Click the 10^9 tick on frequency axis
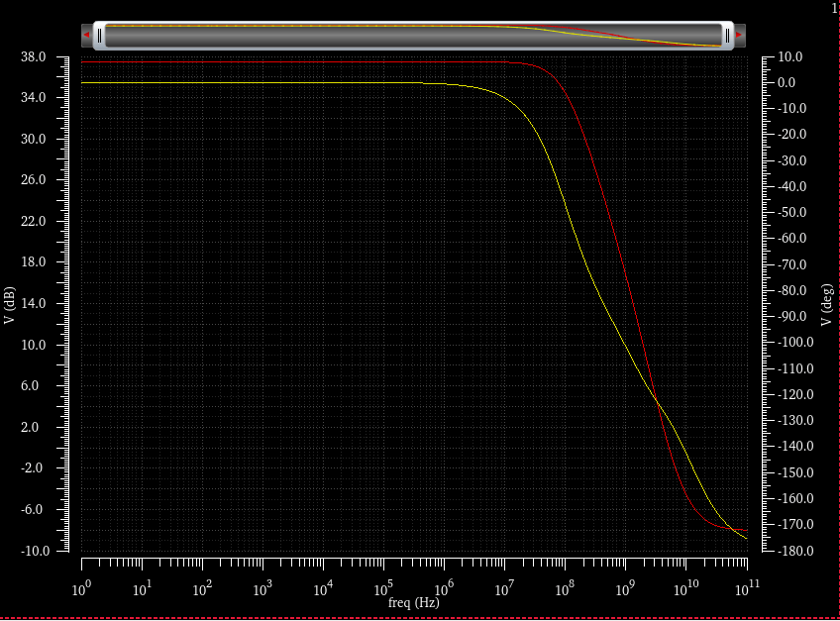This screenshot has width=840, height=621. point(626,590)
